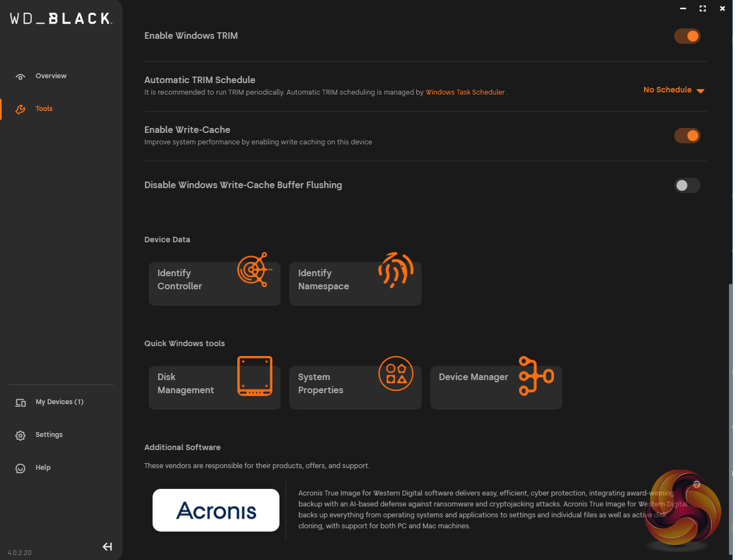Click the Additional Software heading
This screenshot has height=560, width=735.
click(182, 447)
